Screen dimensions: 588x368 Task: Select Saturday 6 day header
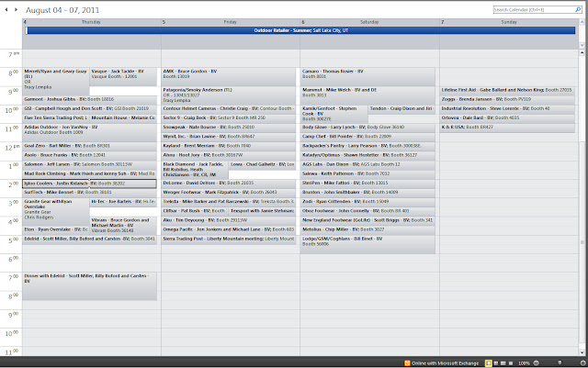369,22
